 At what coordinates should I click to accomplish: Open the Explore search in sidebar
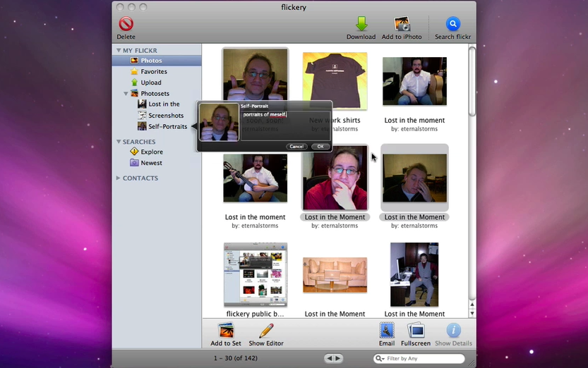coord(151,152)
